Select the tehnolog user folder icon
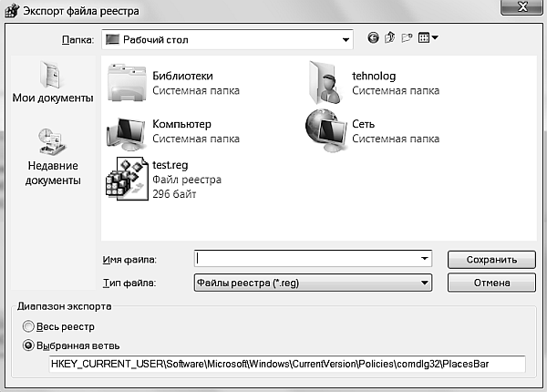Image resolution: width=547 pixels, height=392 pixels. point(325,83)
